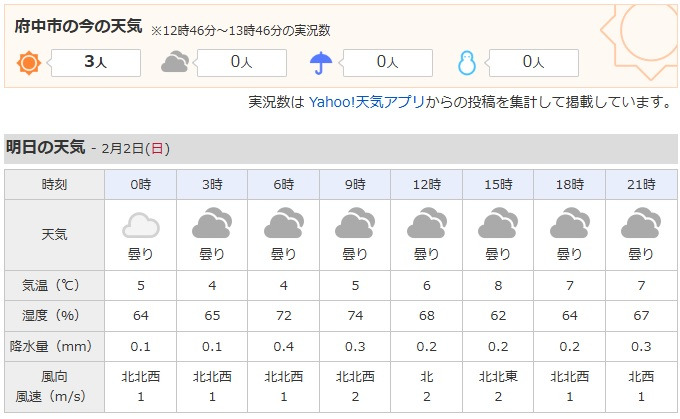
Task: Click the 8 degree temperature at 15時
Action: pyautogui.click(x=498, y=285)
